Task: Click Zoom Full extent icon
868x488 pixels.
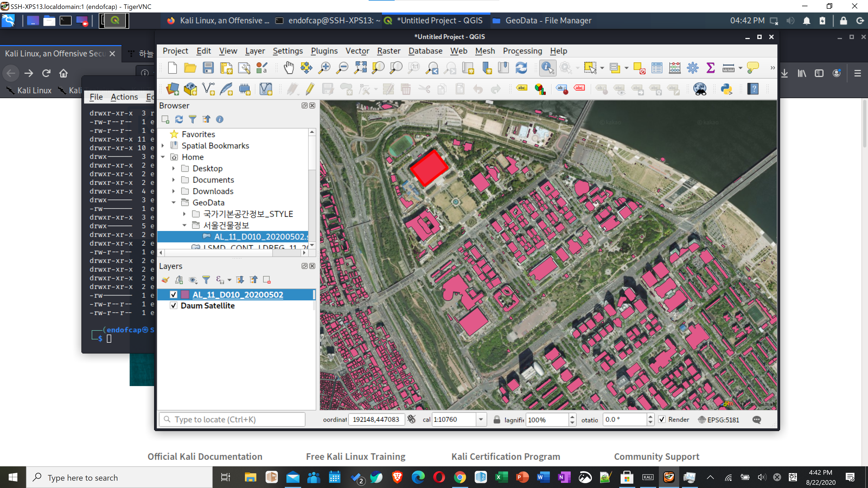Action: click(x=360, y=68)
